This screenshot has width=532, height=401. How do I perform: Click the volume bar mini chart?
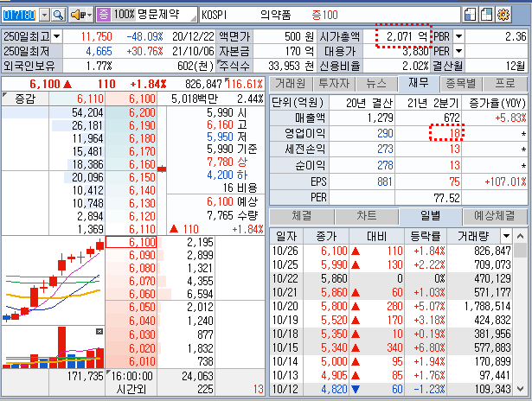pyautogui.click(x=54, y=347)
